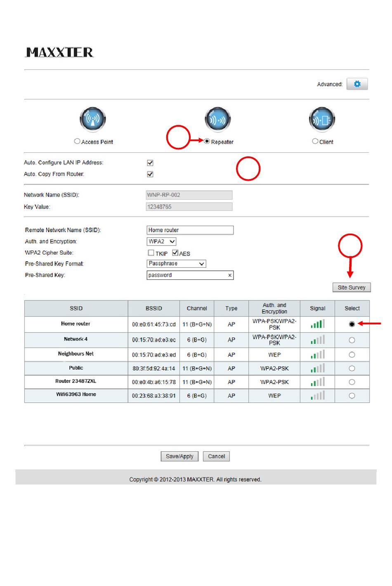Click the Cancel button
The height and width of the screenshot is (586, 392).
point(216,456)
